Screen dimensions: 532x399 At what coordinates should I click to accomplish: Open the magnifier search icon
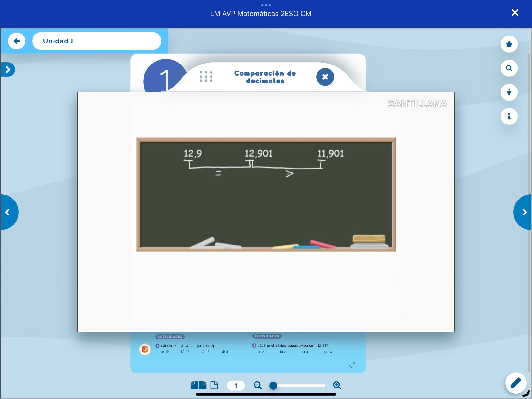[x=509, y=68]
